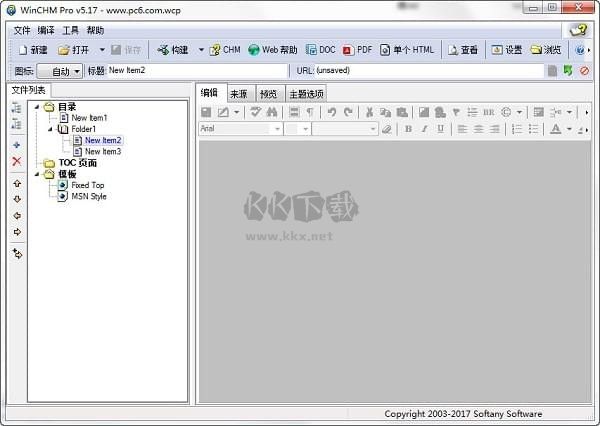This screenshot has height=426, width=600.
Task: Click the move up arrow icon
Action: pyautogui.click(x=16, y=183)
